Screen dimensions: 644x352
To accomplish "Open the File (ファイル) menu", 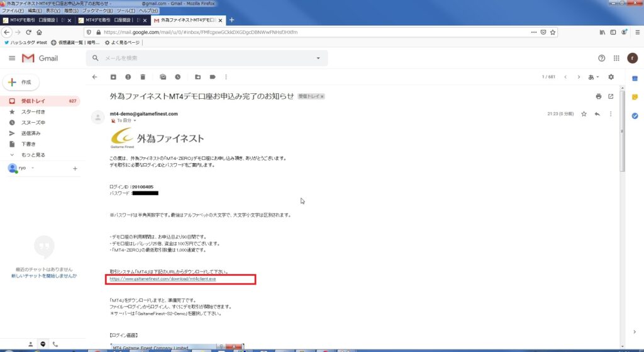I will [x=13, y=11].
